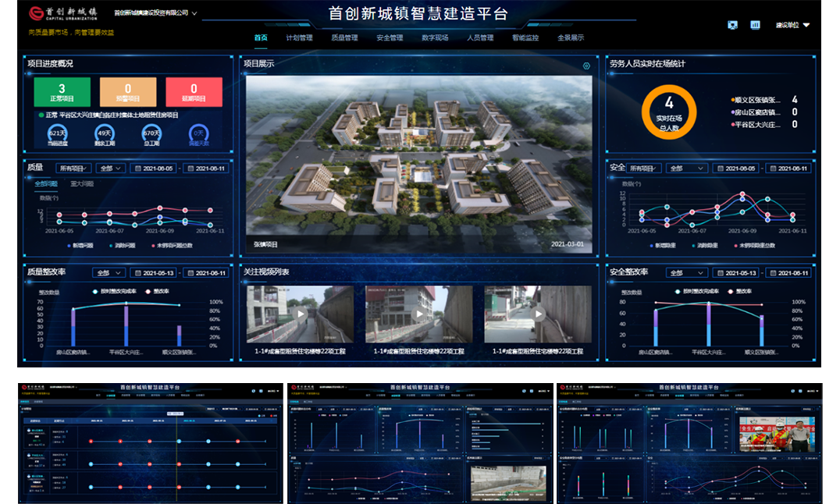
Task: Open the company selector dropdown in header
Action: pyautogui.click(x=155, y=13)
